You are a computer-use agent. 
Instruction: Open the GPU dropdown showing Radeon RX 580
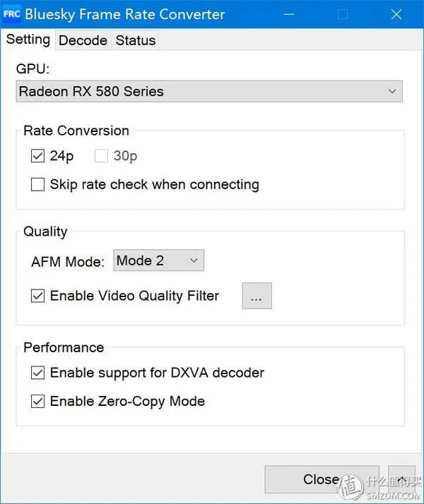[209, 91]
